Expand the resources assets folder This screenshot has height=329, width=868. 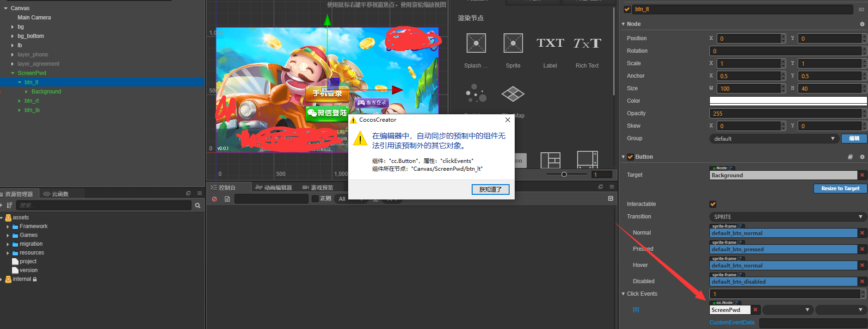[8, 253]
